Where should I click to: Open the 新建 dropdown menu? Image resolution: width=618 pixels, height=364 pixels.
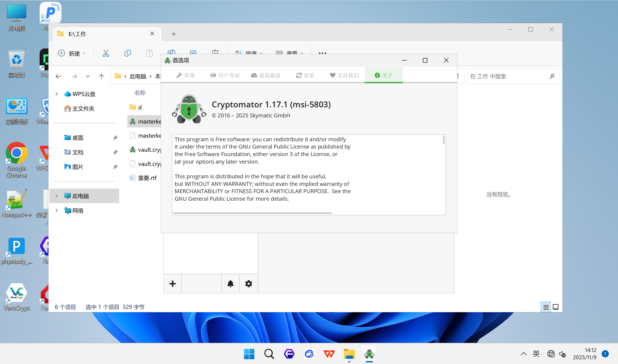click(x=72, y=53)
